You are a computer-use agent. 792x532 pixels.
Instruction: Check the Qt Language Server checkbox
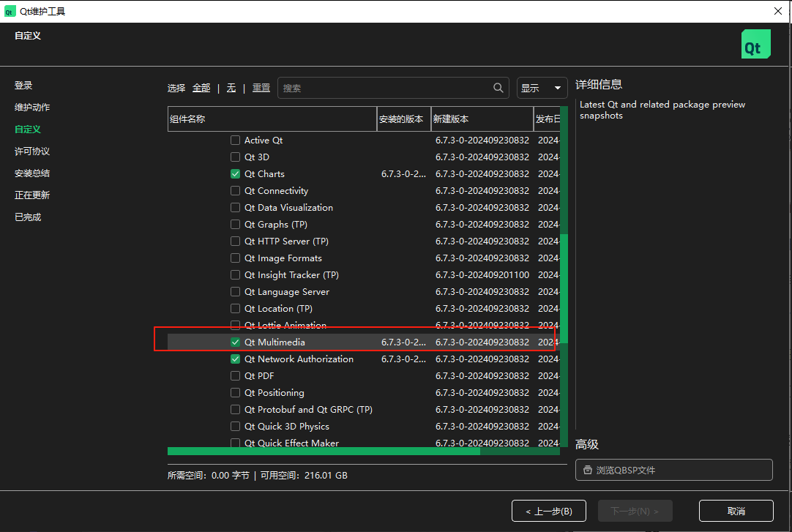(x=235, y=292)
